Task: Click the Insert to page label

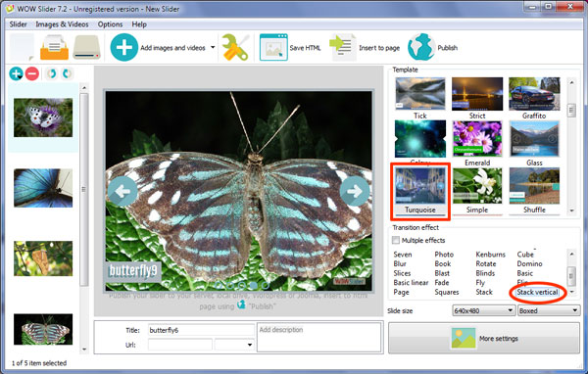Action: [x=379, y=48]
